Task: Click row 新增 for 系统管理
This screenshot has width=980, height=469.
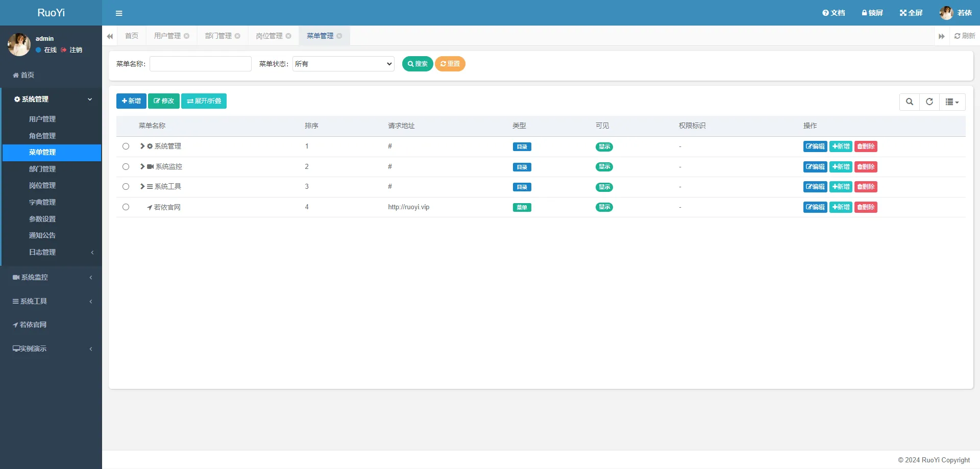Action: (841, 146)
